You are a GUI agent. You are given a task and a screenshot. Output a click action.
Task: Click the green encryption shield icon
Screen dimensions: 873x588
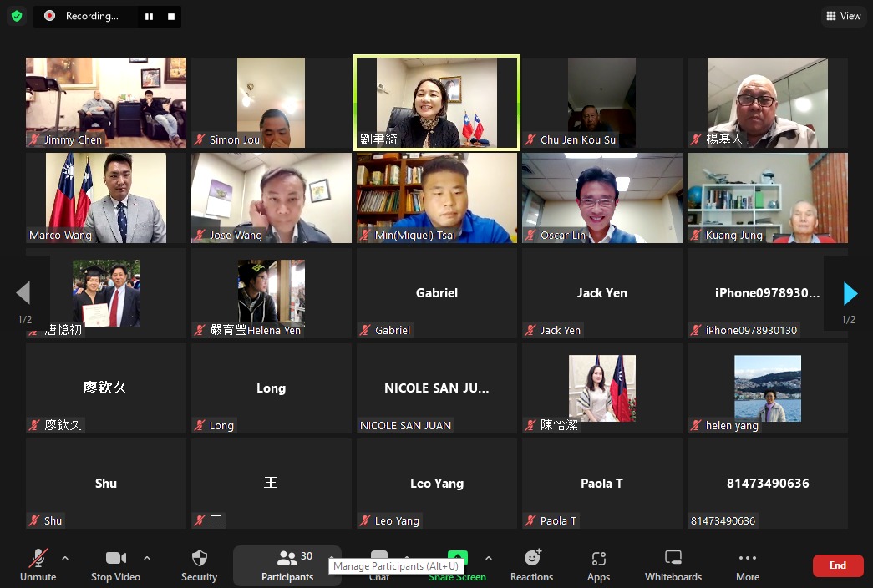click(x=17, y=16)
